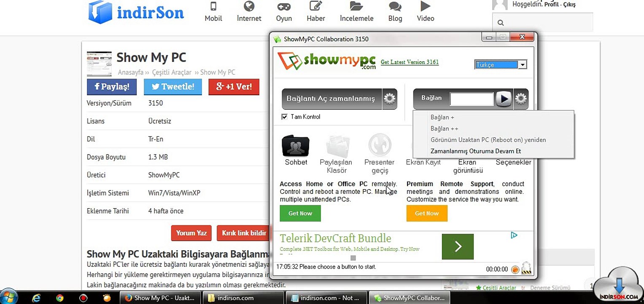Open the Blog navigation item
The image size is (644, 304).
tap(395, 12)
